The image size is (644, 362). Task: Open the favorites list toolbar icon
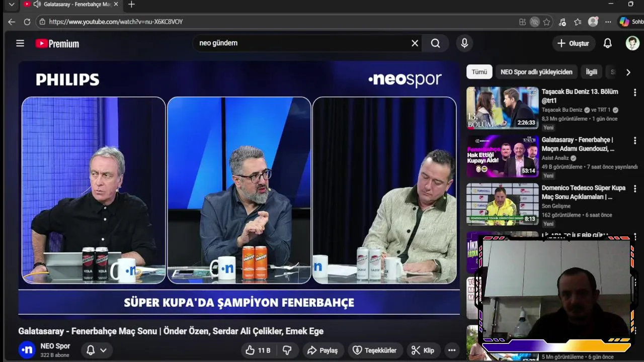point(578,22)
